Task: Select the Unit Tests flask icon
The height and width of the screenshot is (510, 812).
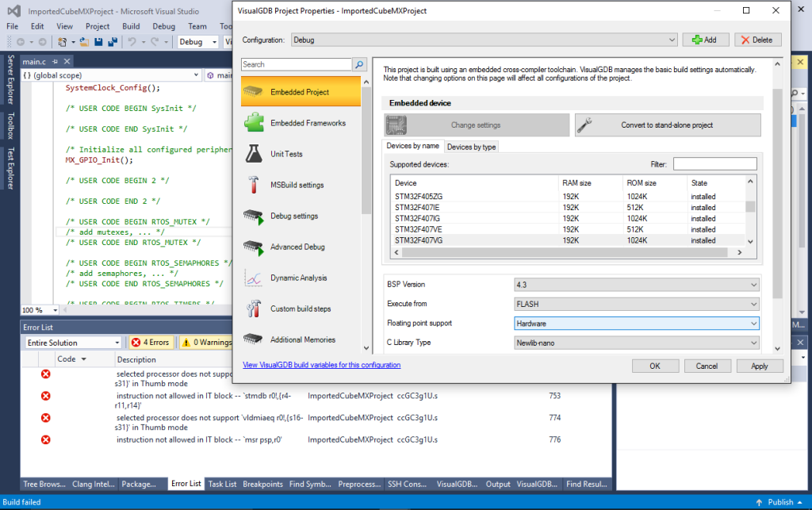Action: [254, 154]
